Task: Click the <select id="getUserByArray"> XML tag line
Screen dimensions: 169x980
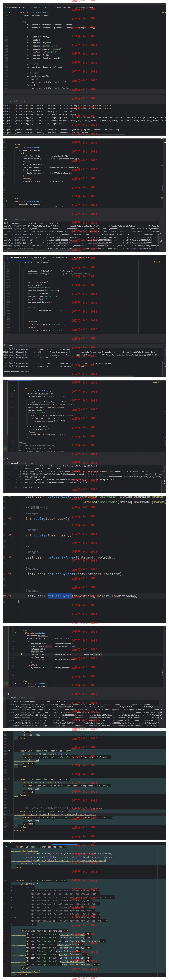Action: [45, 751]
